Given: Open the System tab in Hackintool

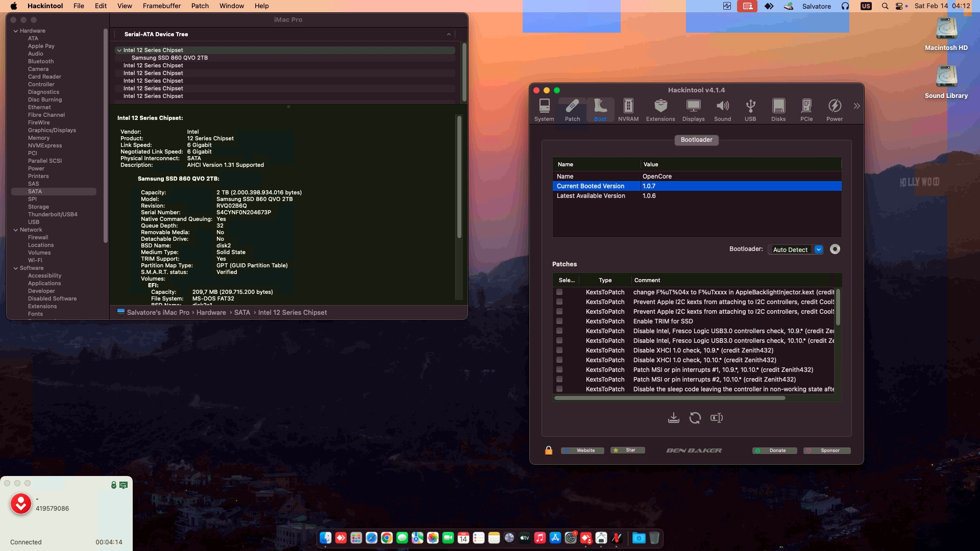Looking at the screenshot, I should 544,110.
